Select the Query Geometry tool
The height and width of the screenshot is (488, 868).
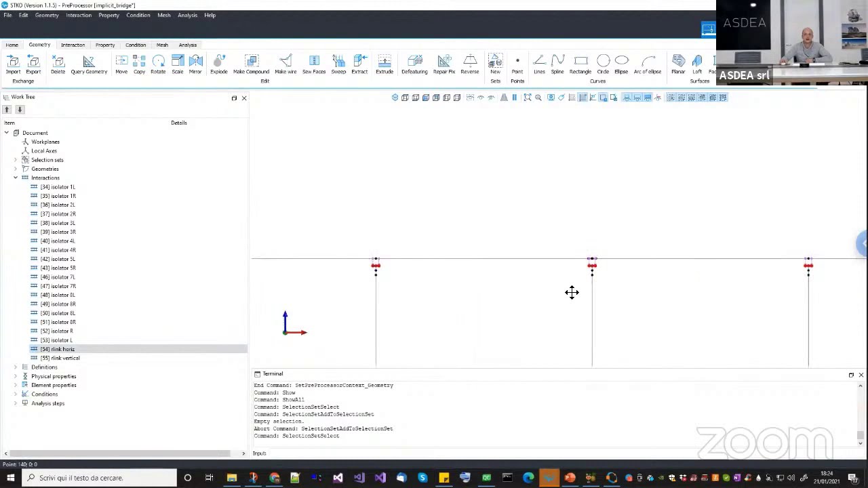(89, 64)
